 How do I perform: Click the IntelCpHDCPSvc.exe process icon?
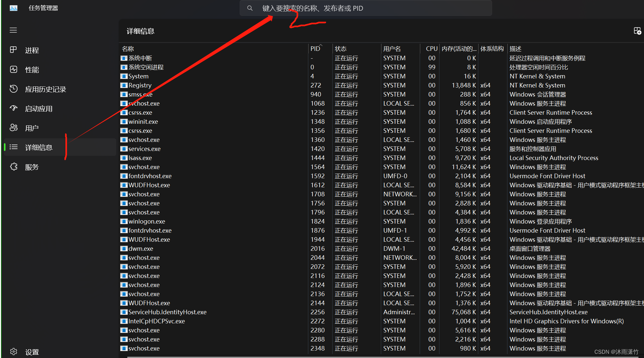[124, 321]
